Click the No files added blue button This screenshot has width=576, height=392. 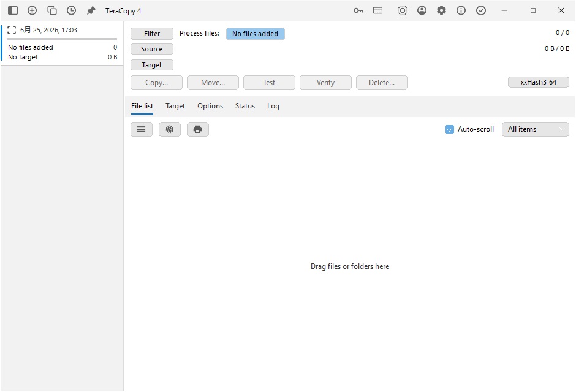[x=256, y=34]
